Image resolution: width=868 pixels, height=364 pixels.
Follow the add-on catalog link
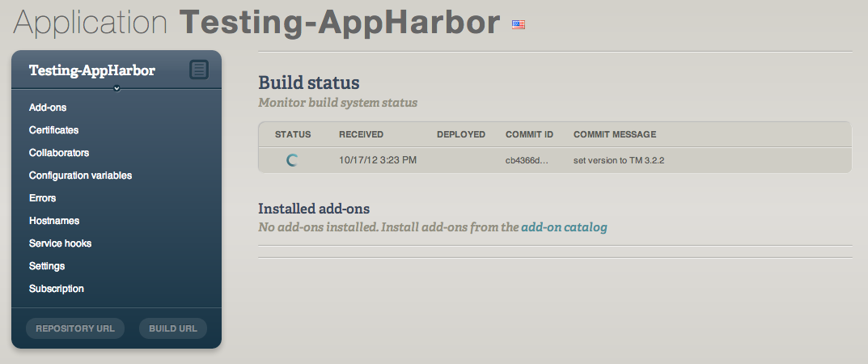pos(564,227)
